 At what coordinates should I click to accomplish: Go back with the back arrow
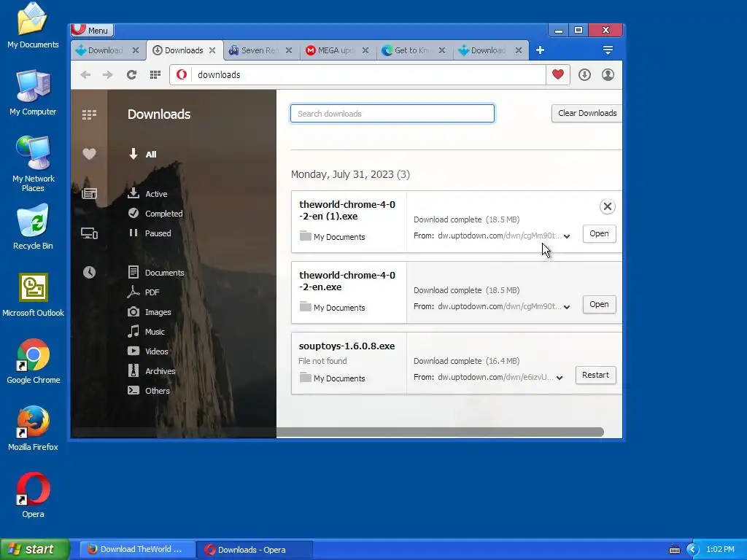tap(86, 75)
